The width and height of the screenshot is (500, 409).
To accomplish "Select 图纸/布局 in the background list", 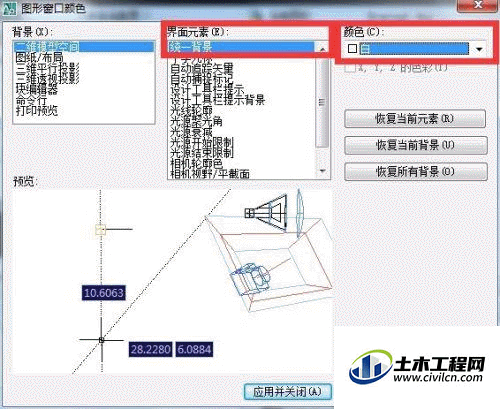I will [x=84, y=57].
